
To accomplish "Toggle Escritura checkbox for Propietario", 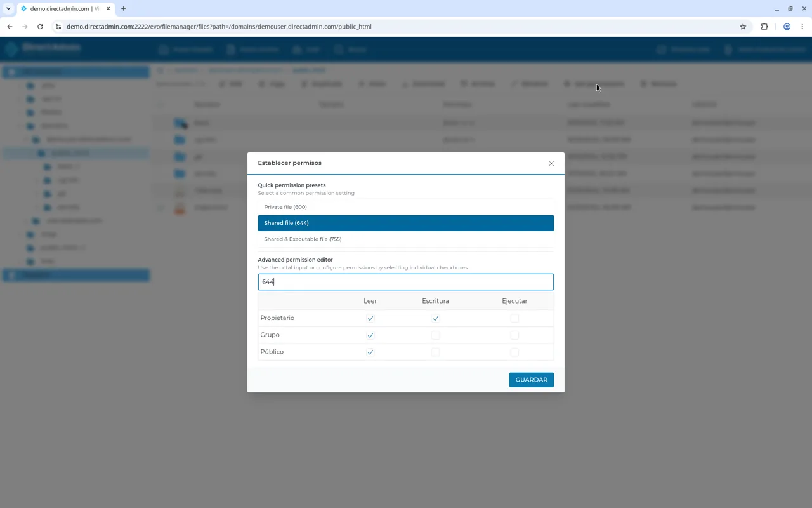I will (435, 318).
